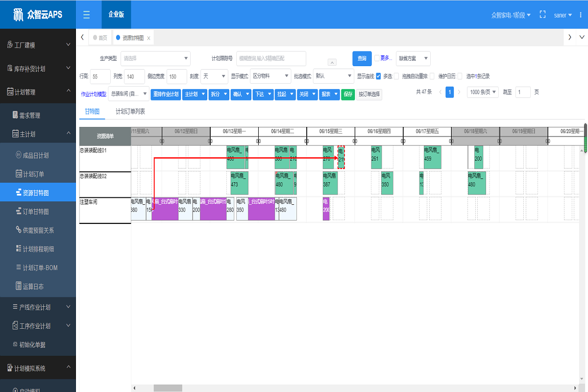Uncheck the 显示连线 checkbox
The width and height of the screenshot is (588, 392).
tap(378, 76)
